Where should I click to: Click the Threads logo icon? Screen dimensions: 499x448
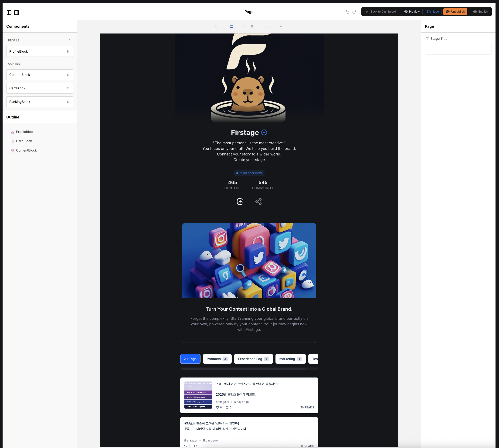(240, 202)
